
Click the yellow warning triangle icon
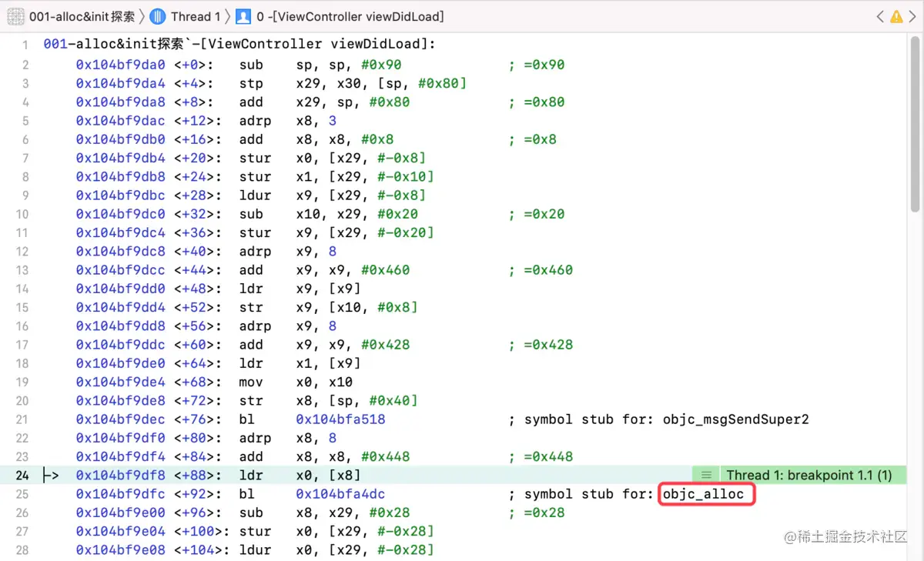tap(896, 16)
